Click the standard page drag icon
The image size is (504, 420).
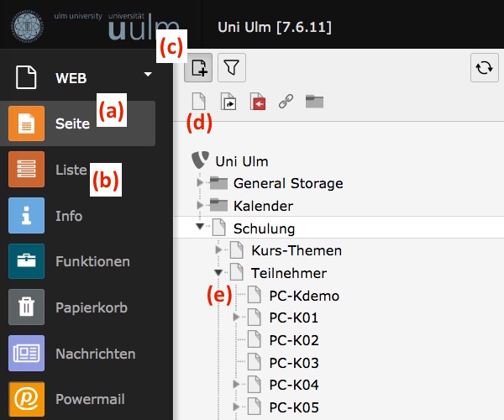click(x=199, y=102)
